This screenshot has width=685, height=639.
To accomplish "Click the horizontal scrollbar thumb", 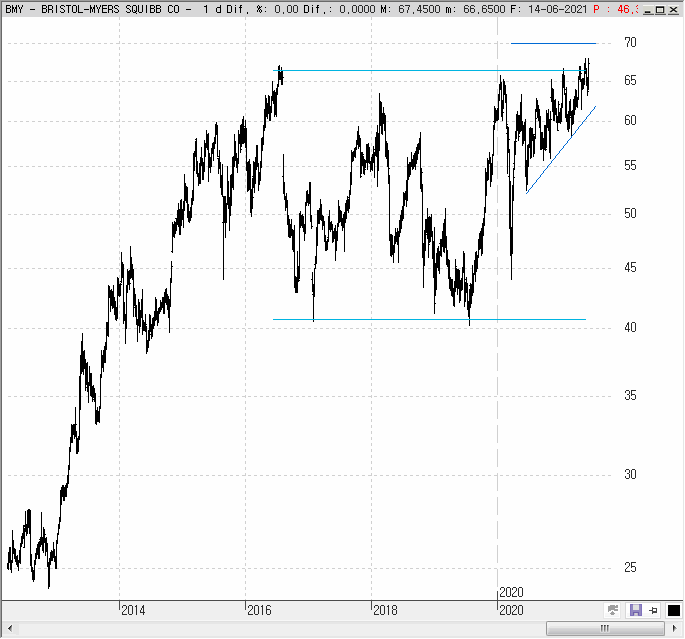I will click(x=605, y=629).
